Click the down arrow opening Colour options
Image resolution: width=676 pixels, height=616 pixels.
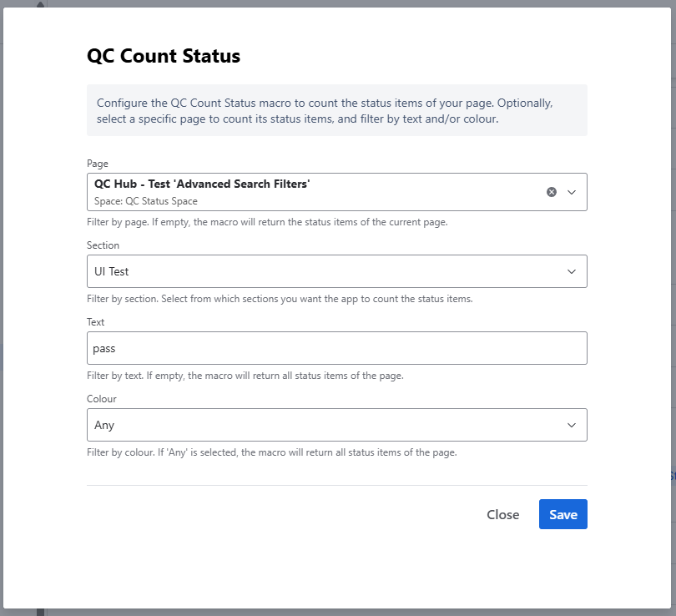point(572,424)
